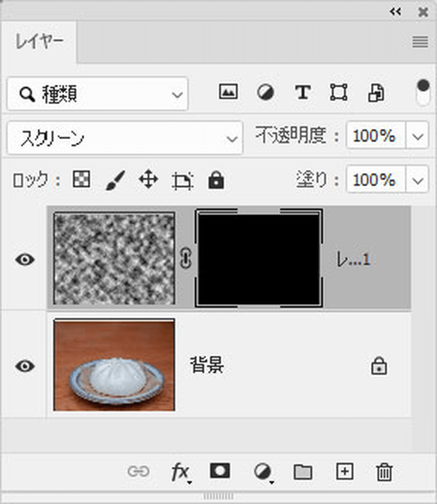Image resolution: width=437 pixels, height=504 pixels.
Task: Lock image pixels with brush icon
Action: click(115, 180)
